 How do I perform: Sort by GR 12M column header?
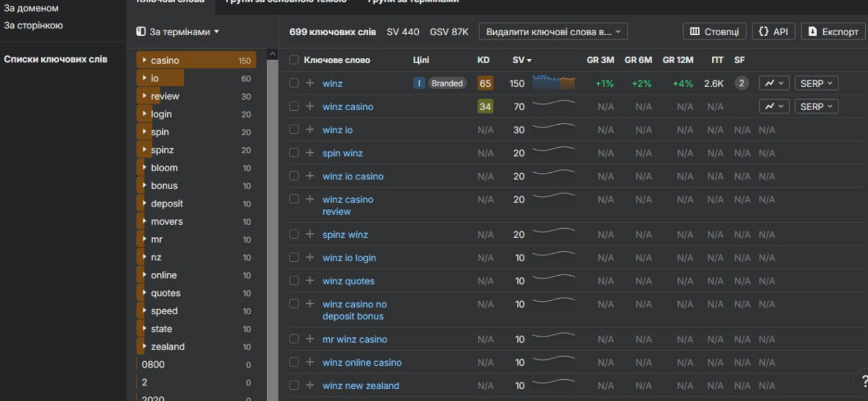point(678,60)
